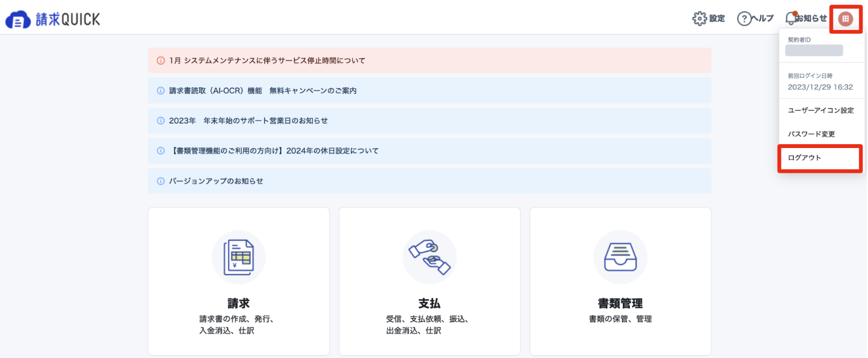Open the バージョンアップのお知らせ notice
Viewport: 868px width, 358px height.
click(x=429, y=181)
